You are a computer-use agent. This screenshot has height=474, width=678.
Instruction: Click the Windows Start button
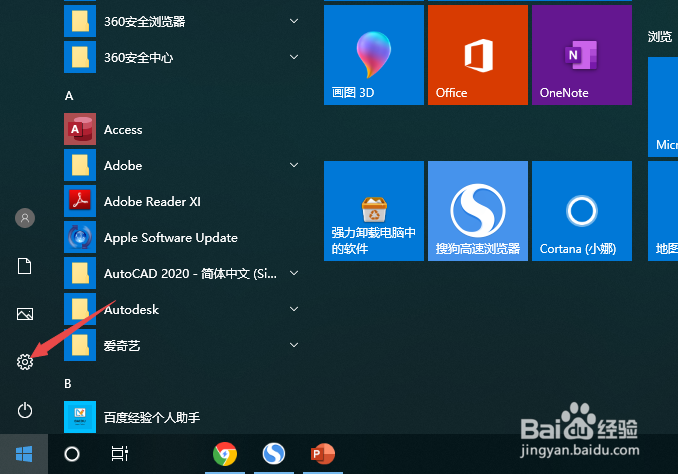[24, 454]
